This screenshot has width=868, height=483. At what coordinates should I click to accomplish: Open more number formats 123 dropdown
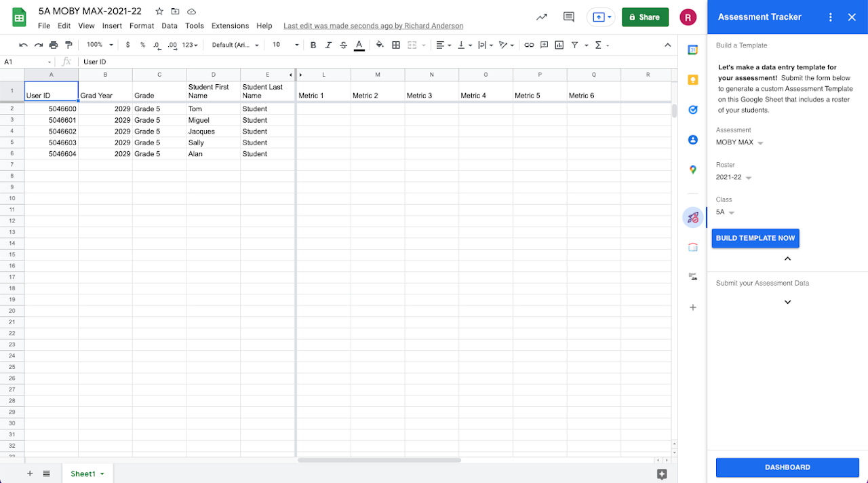coord(191,45)
